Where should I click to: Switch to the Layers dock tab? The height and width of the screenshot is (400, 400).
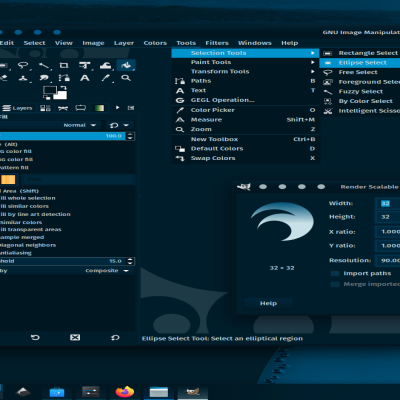pos(17,108)
